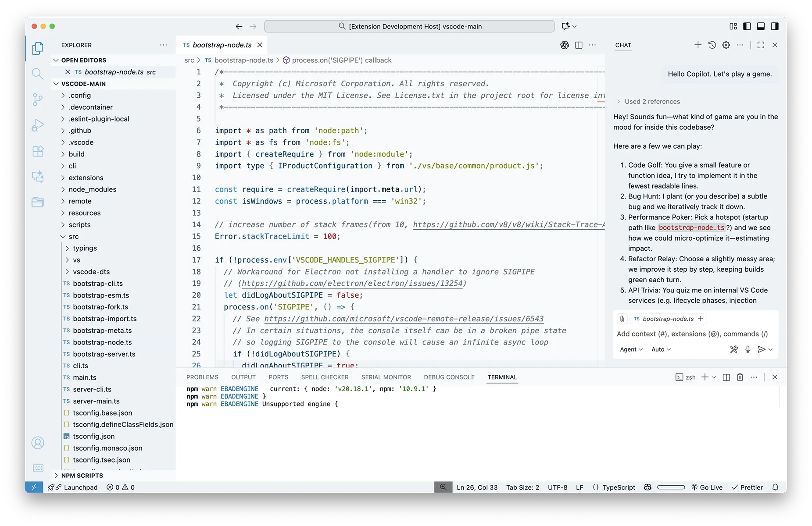
Task: Click the ChatGPT icon above the editor
Action: [x=565, y=45]
